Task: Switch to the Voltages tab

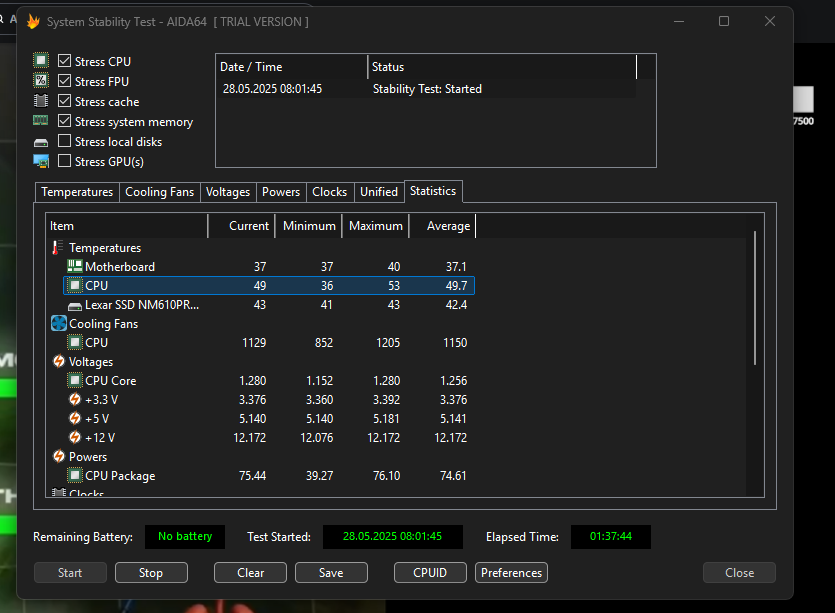Action: 228,192
